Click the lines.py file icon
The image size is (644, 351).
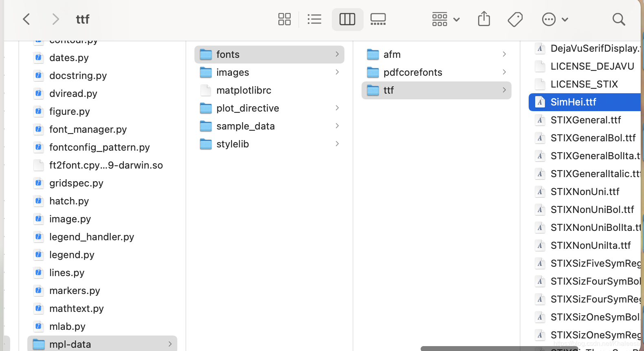(x=39, y=272)
